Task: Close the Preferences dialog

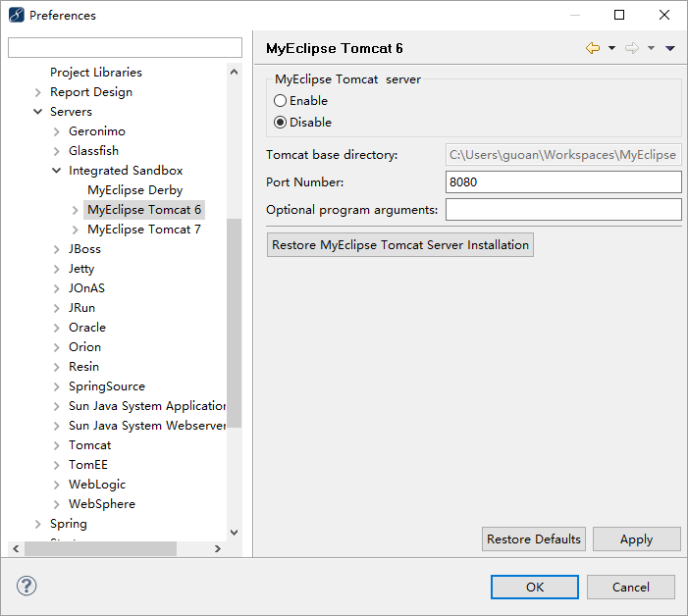Action: [663, 15]
